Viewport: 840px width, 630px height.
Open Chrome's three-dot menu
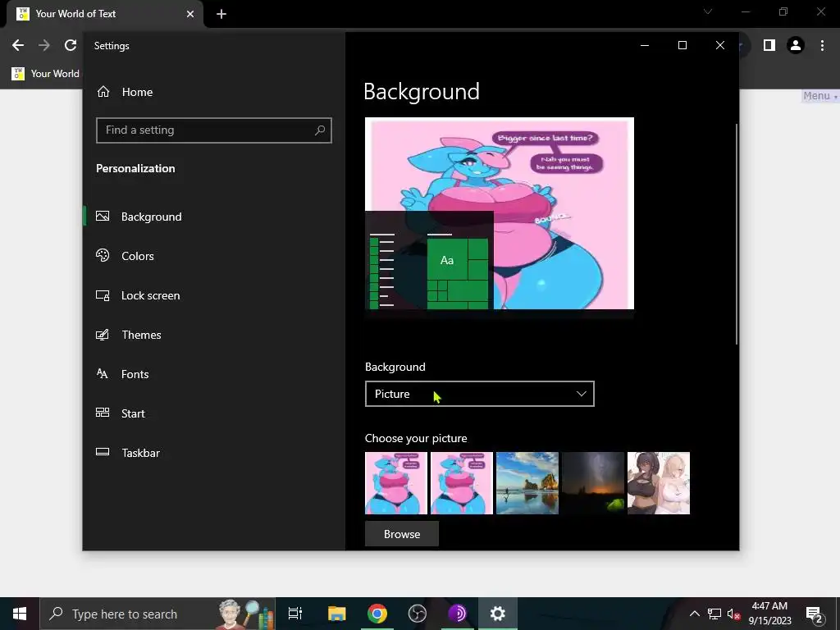822,46
